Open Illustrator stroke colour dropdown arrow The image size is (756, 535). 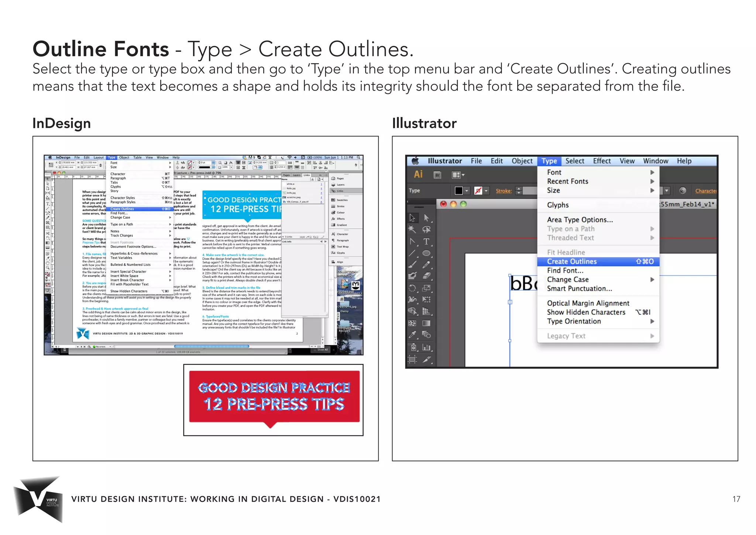click(x=486, y=191)
